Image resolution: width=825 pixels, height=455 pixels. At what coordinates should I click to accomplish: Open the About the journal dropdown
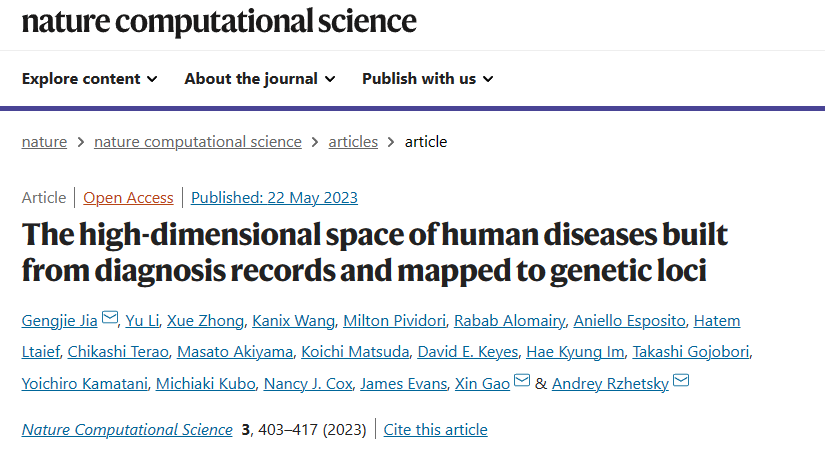(259, 78)
